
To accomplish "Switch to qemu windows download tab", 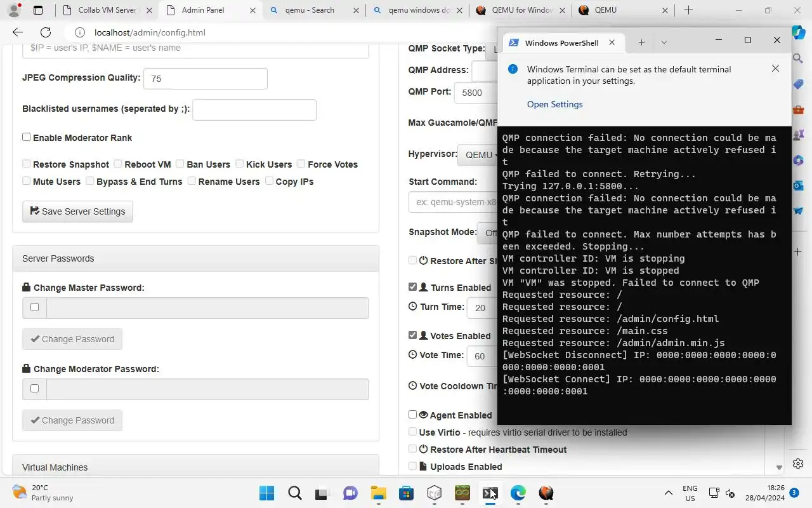I will [x=418, y=10].
